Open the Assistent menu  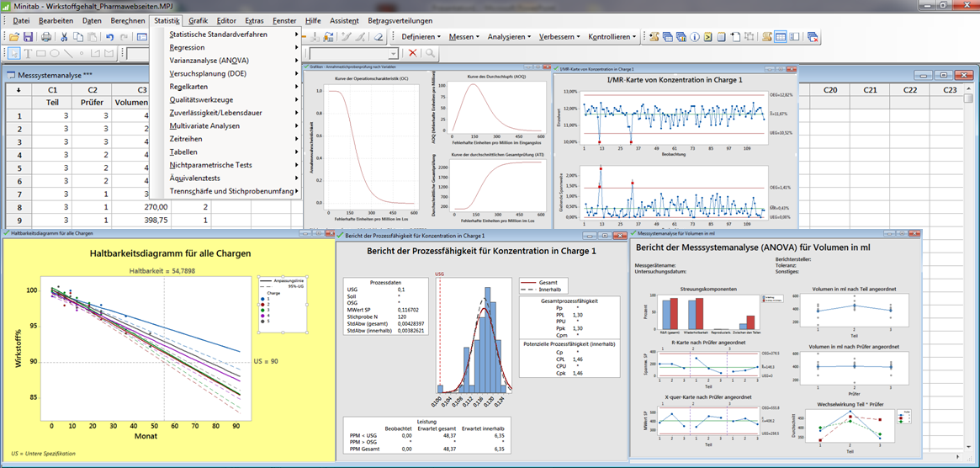344,21
